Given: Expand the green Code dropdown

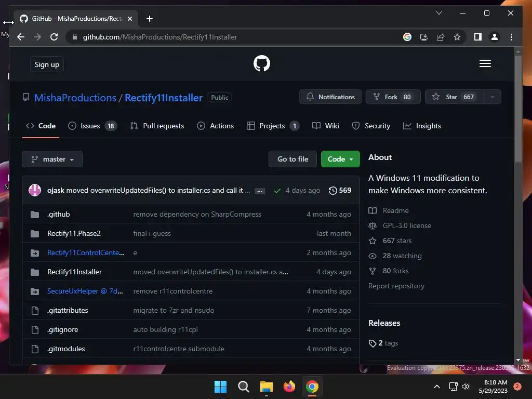Looking at the screenshot, I should click(x=340, y=159).
